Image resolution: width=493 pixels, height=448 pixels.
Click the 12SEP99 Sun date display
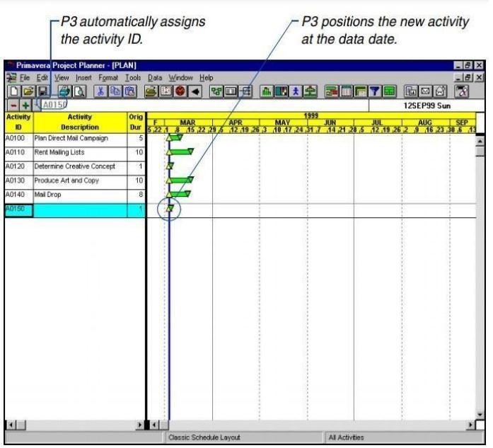point(427,105)
